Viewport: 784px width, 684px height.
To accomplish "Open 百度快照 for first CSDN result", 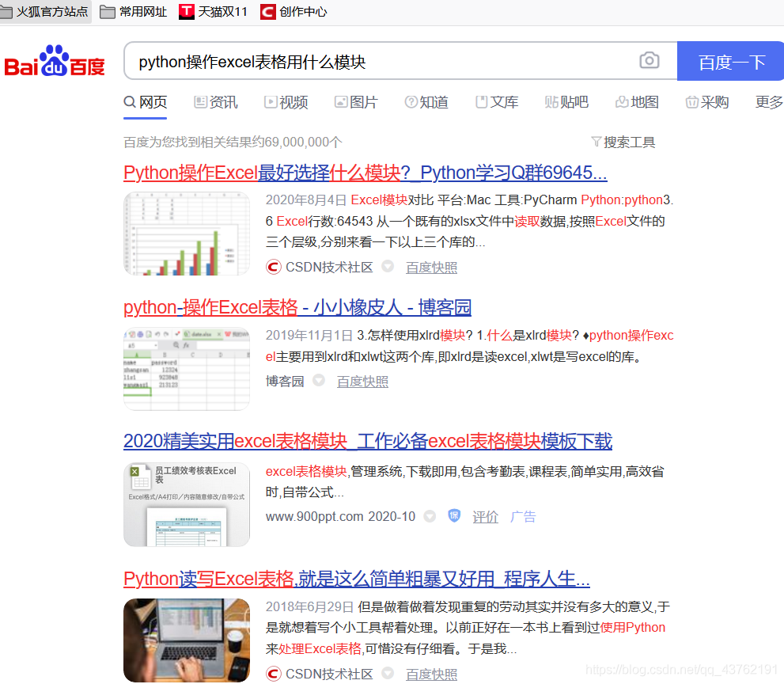I will click(x=431, y=268).
